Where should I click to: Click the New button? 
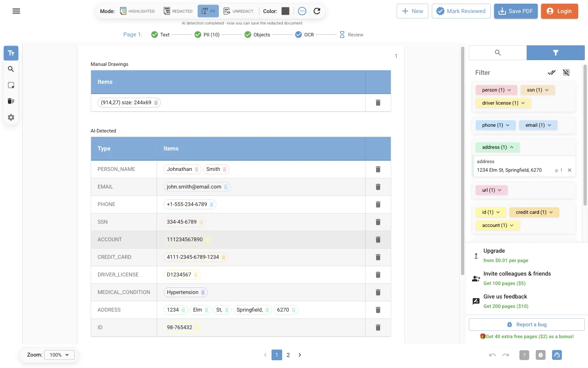click(x=412, y=11)
